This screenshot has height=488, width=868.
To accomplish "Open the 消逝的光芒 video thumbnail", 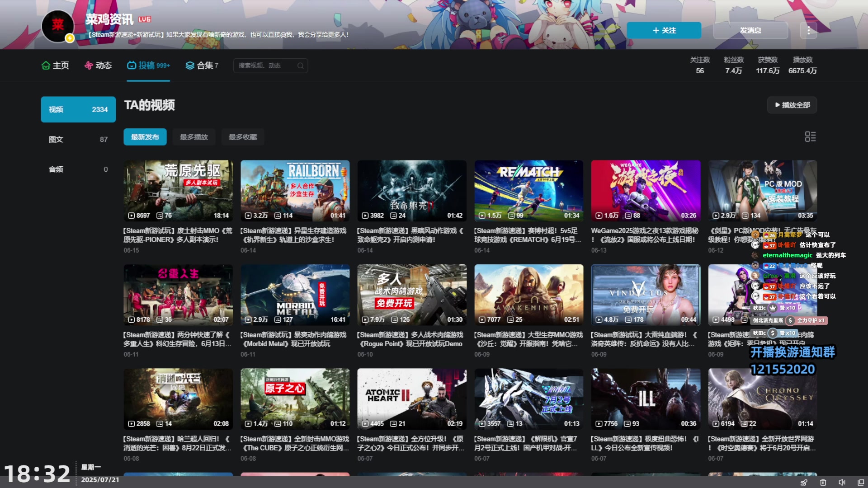I will pos(178,399).
